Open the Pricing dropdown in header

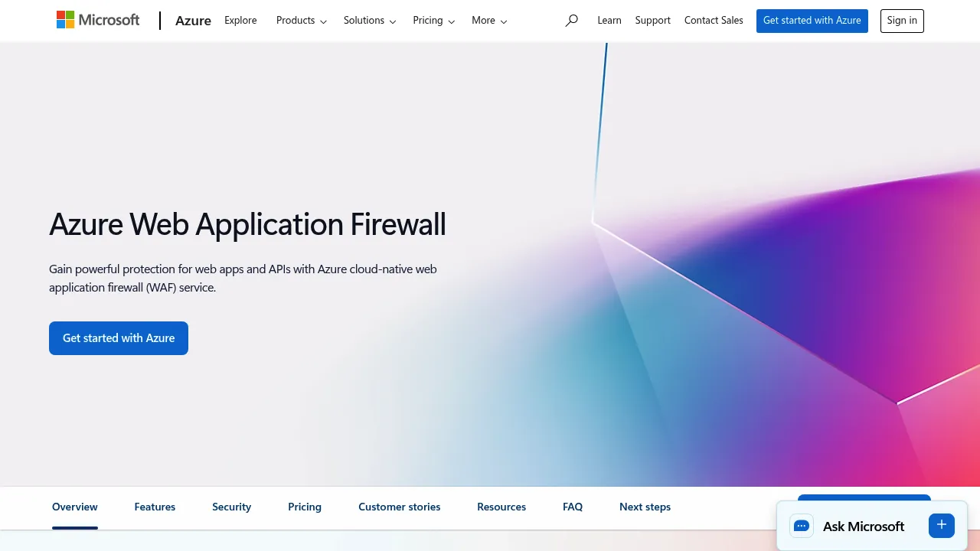pos(434,21)
